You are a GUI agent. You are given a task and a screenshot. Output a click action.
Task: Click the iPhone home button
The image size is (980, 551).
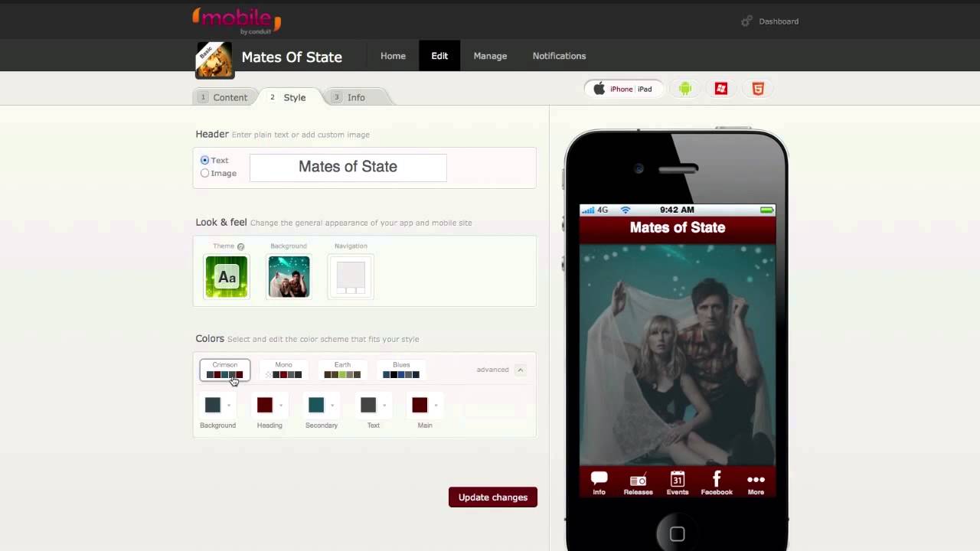point(677,533)
